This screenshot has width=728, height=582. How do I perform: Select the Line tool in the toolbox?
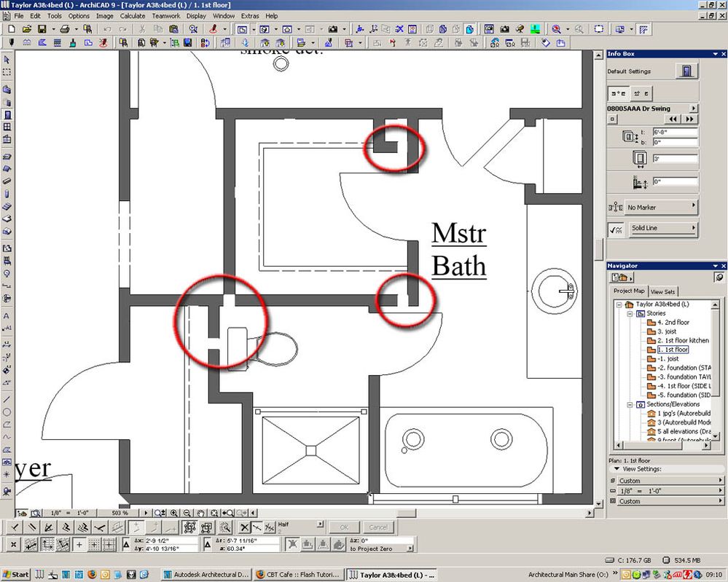click(7, 399)
